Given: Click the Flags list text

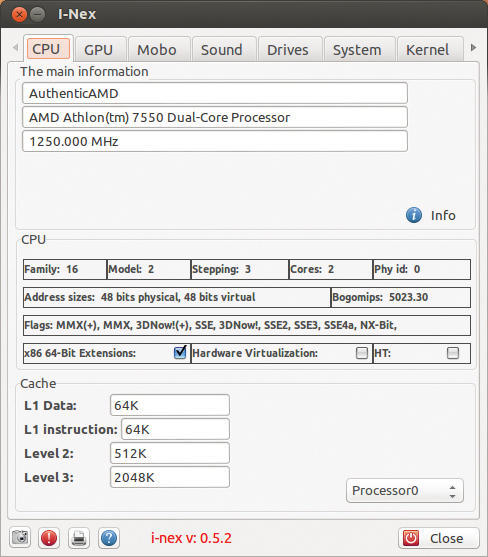Looking at the screenshot, I should click(211, 325).
